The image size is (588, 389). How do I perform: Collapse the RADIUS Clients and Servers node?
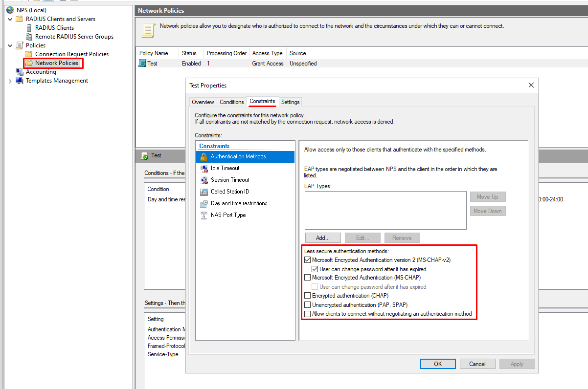click(10, 19)
